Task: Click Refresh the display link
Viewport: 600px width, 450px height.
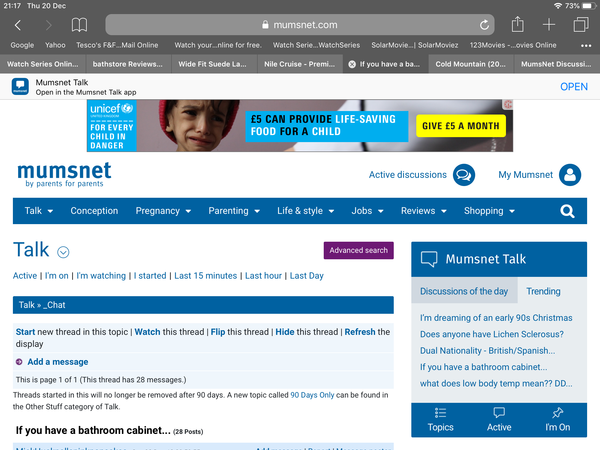Action: [360, 332]
